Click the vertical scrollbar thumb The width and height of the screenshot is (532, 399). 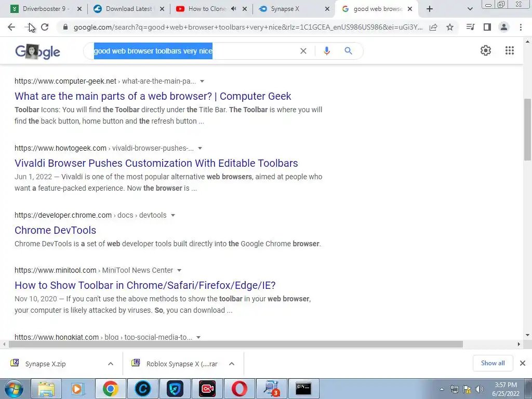point(527,129)
